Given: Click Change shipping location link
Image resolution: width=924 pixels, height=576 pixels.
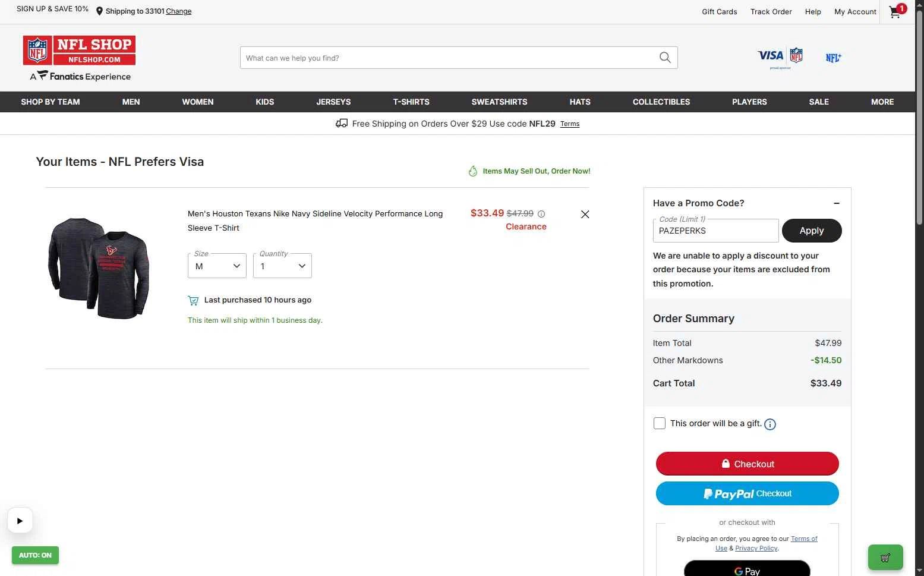Looking at the screenshot, I should [x=179, y=11].
